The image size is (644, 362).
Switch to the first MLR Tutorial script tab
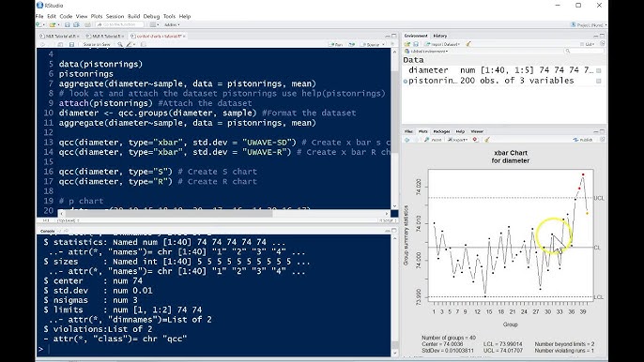click(60, 37)
